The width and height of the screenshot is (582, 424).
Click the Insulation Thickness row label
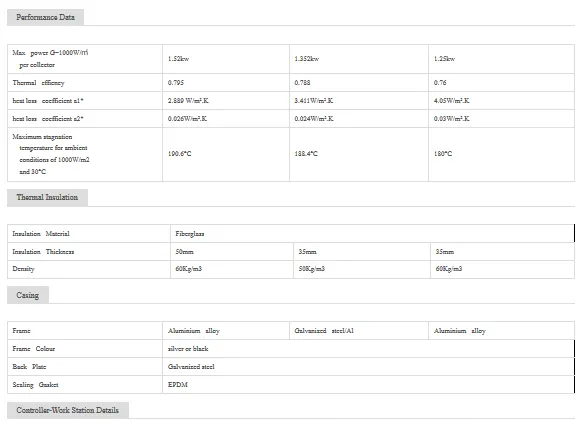(x=43, y=252)
